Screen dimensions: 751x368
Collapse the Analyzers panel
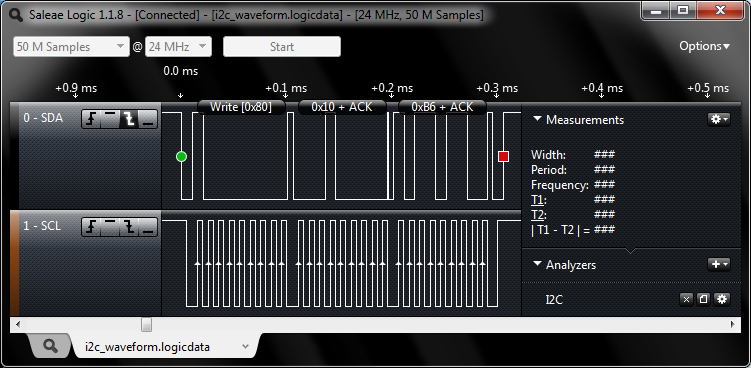coord(537,264)
